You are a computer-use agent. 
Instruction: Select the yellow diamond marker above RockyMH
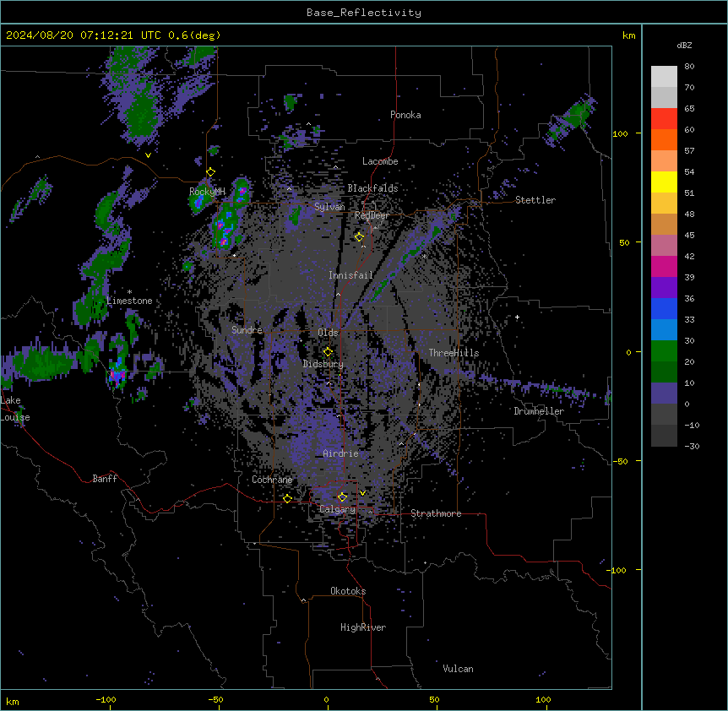(210, 171)
